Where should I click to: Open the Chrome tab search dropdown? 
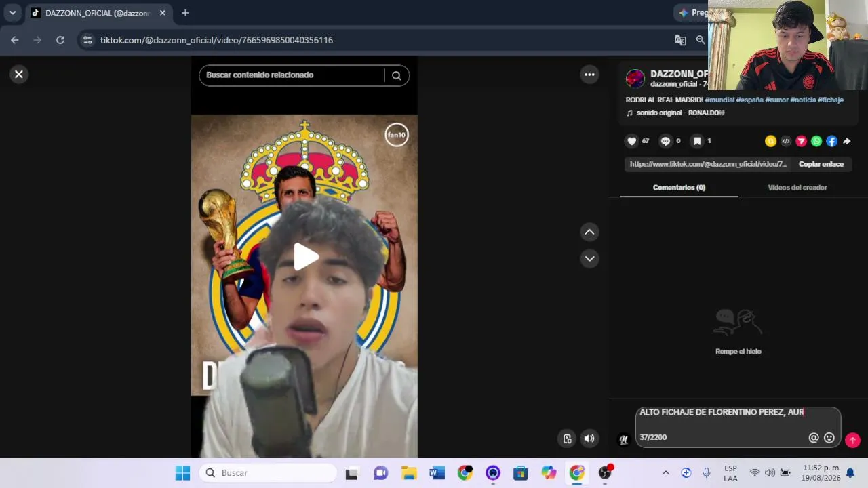pos(12,13)
